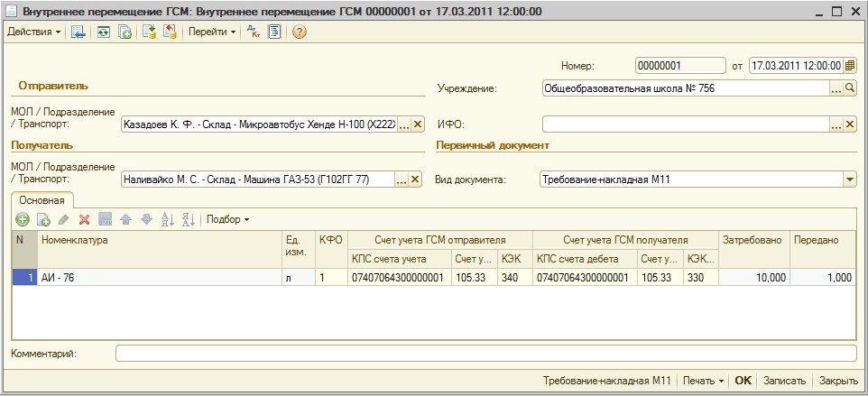The height and width of the screenshot is (396, 868).
Task: Click the Дт/Кт postings icon
Action: click(254, 32)
